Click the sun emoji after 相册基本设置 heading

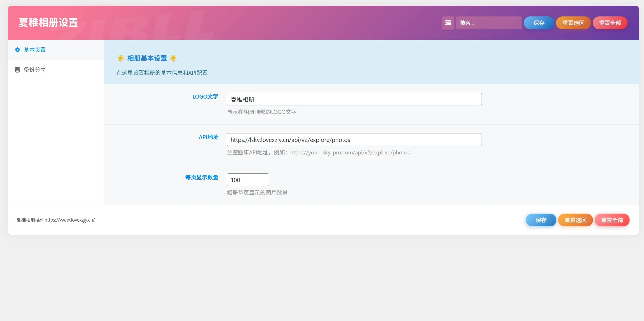pos(173,58)
